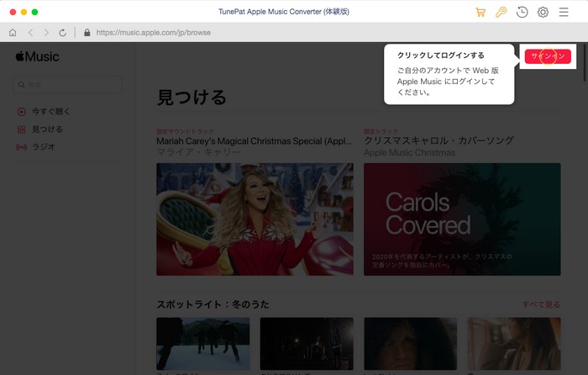The height and width of the screenshot is (375, 588).
Task: Open Mariah Carey's Magical Christmas Special title
Action: (254, 141)
